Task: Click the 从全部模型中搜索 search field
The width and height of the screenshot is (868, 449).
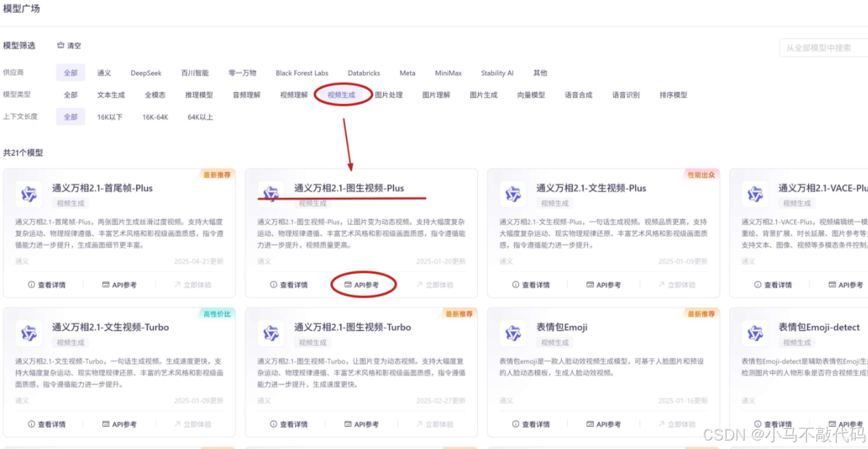Action: tap(823, 47)
